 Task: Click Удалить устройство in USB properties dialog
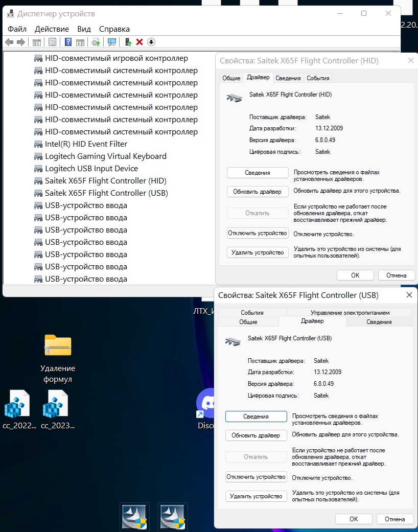point(256,496)
